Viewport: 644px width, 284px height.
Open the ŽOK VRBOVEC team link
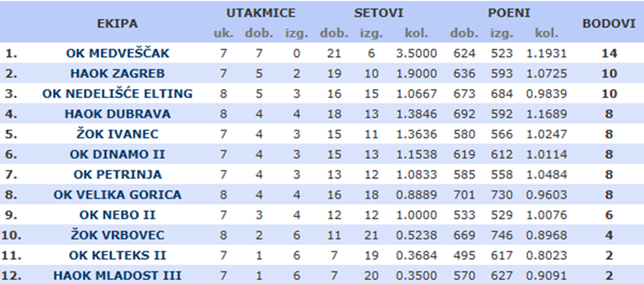pyautogui.click(x=117, y=236)
